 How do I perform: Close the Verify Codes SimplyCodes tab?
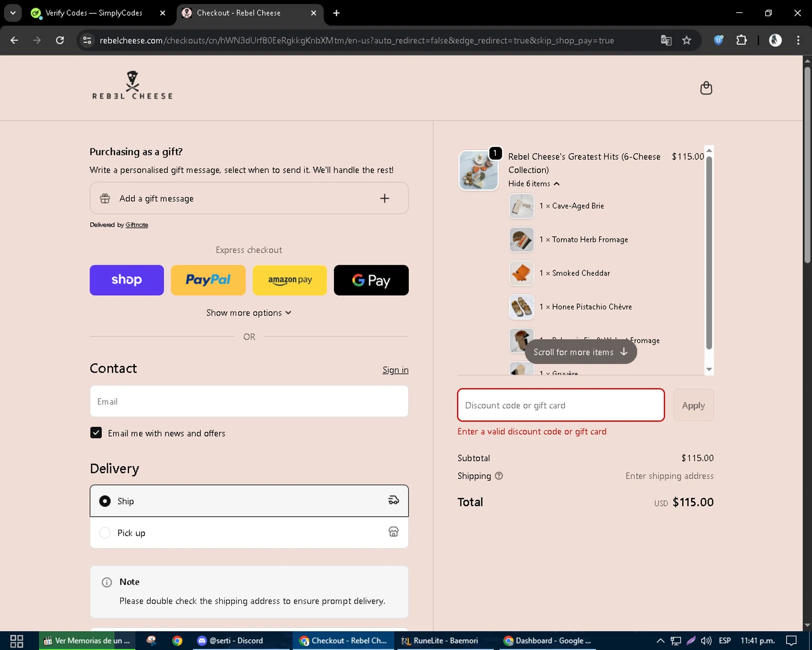[x=162, y=13]
